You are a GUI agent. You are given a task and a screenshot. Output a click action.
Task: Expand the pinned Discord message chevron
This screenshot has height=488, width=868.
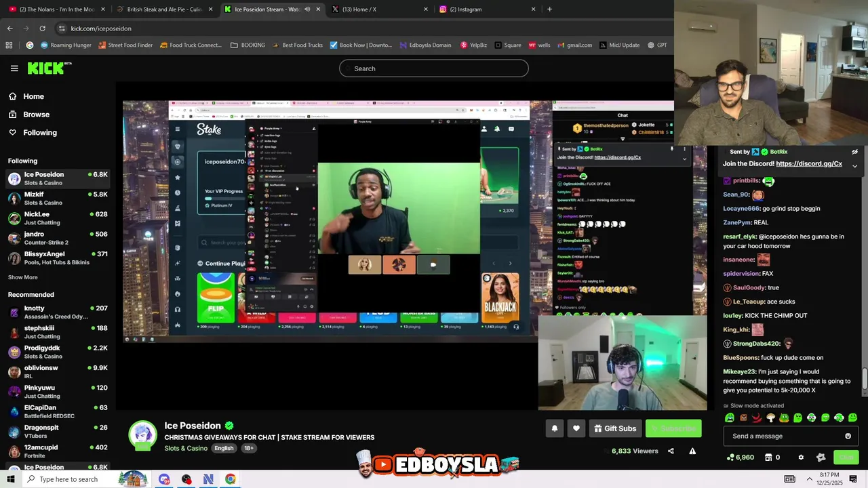pos(854,165)
